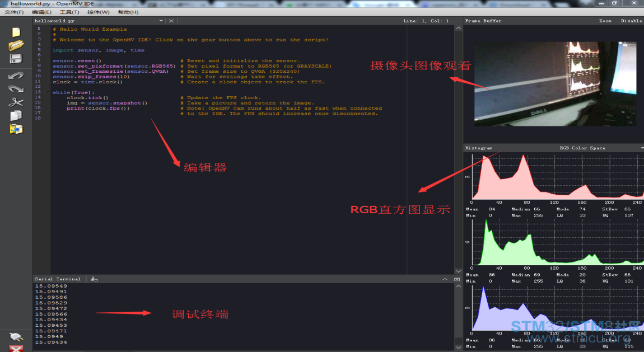
Task: Open a file with the folder icon
Action: coord(16,45)
